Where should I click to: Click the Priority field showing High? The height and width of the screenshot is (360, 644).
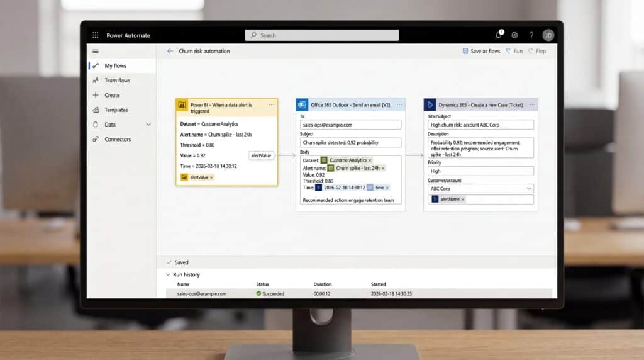click(x=480, y=171)
